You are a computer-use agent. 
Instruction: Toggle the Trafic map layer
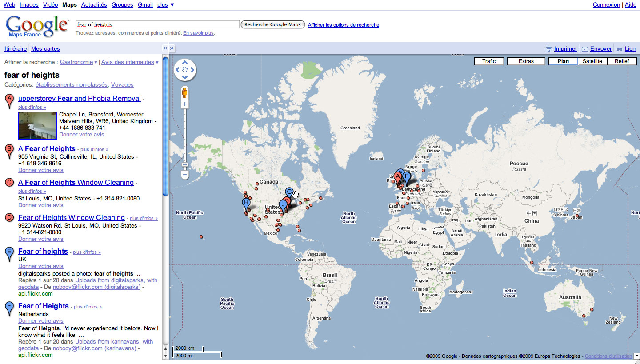(x=489, y=61)
